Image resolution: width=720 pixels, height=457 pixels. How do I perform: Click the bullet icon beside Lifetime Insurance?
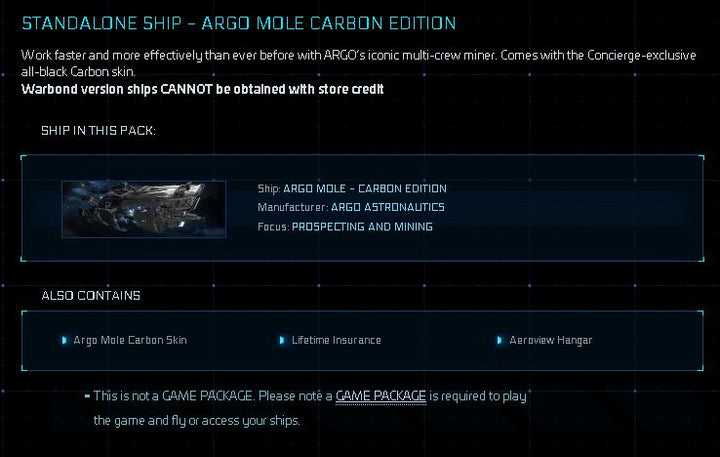click(283, 340)
